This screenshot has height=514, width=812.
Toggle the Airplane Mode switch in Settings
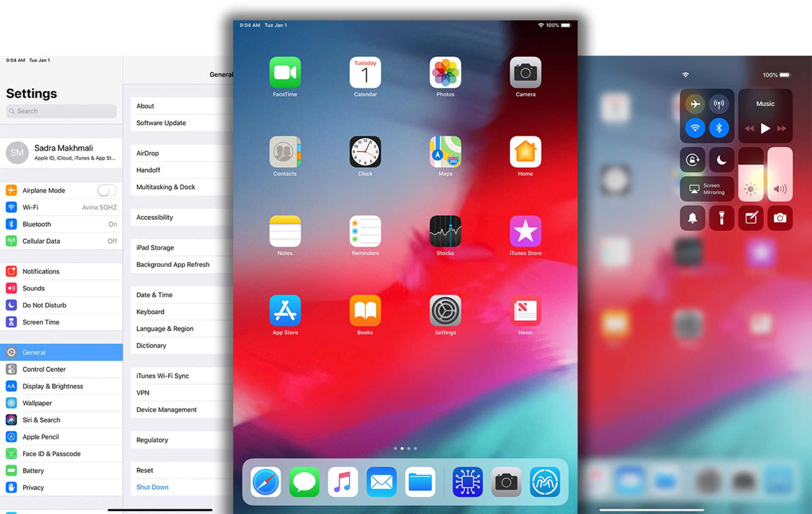click(107, 190)
